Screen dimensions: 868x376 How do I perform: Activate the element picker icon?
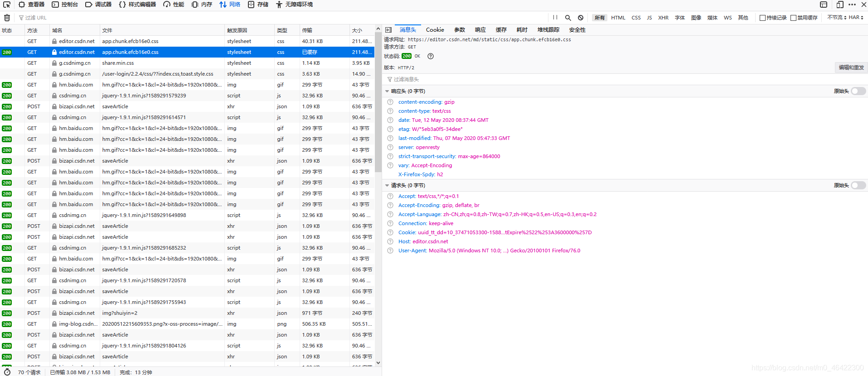pyautogui.click(x=7, y=5)
